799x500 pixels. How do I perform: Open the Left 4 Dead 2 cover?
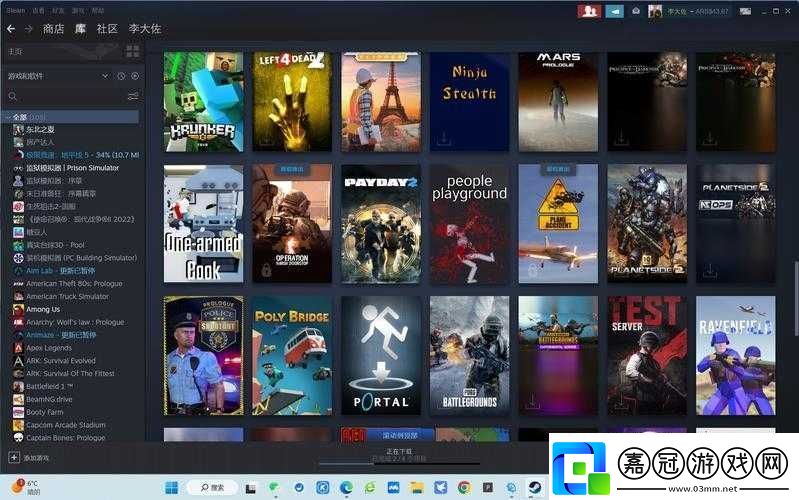pos(292,101)
